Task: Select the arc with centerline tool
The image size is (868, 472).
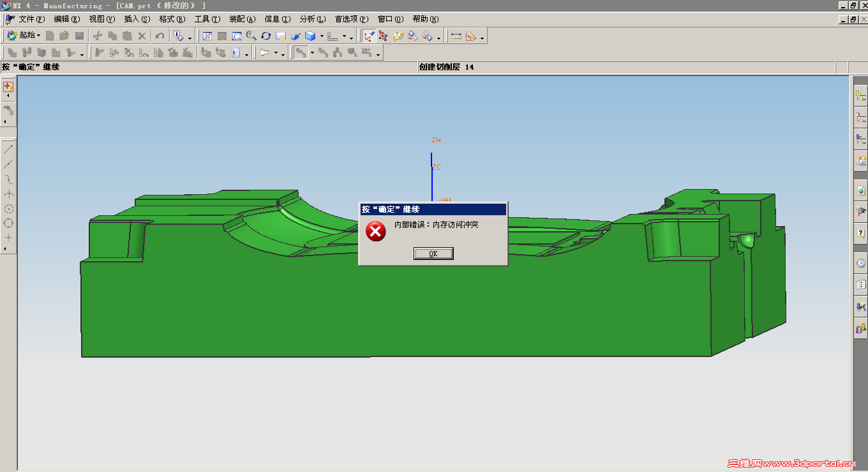Action: click(8, 194)
